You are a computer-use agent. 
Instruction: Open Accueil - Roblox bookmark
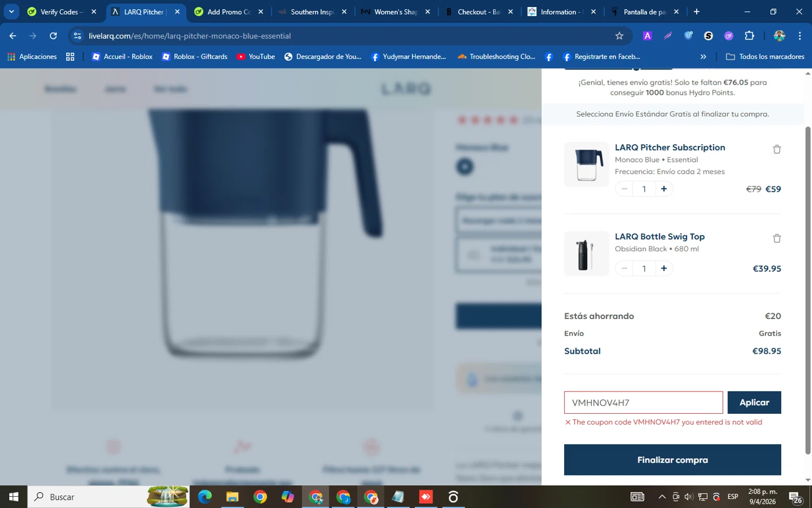coord(122,56)
